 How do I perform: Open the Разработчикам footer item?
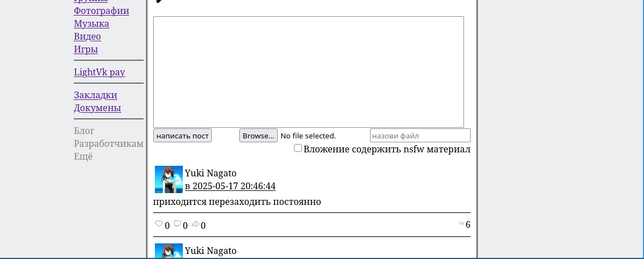108,143
